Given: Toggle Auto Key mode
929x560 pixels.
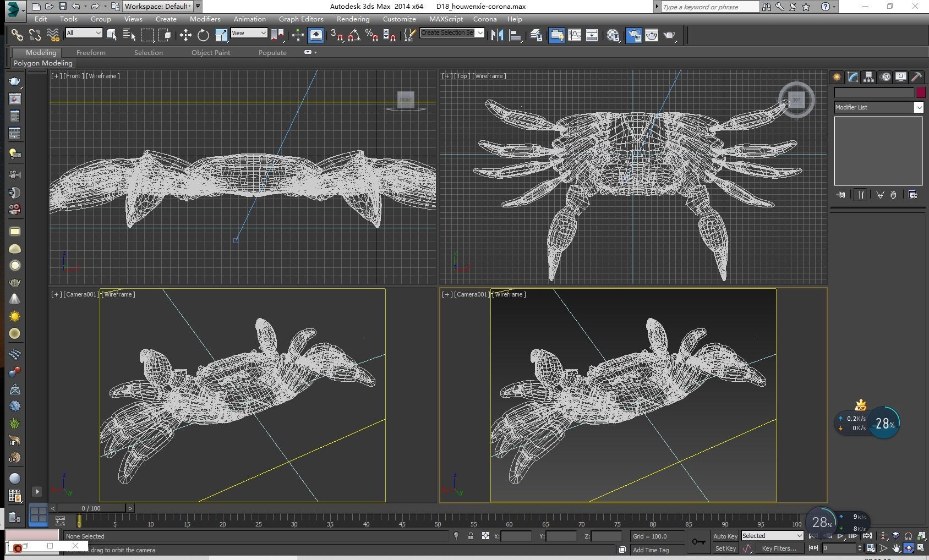Looking at the screenshot, I should tap(725, 536).
